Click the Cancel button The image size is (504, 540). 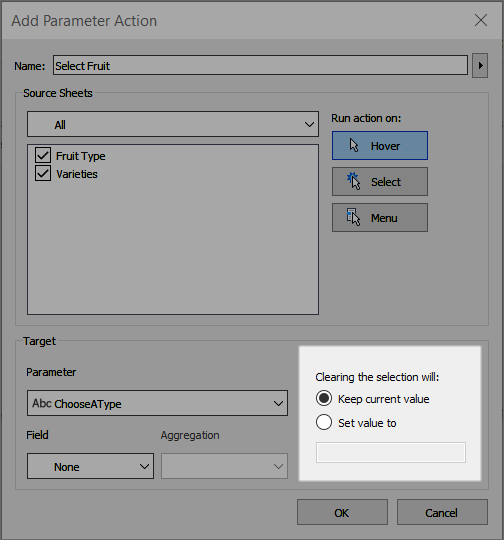pos(442,512)
